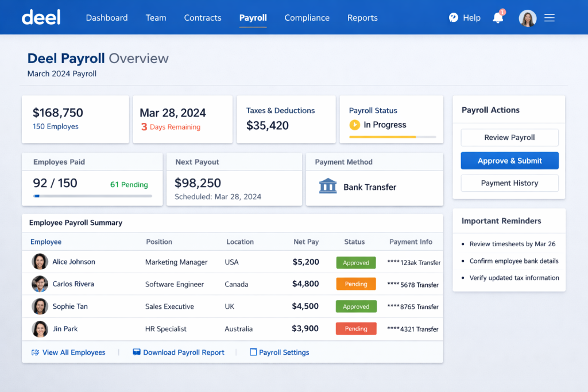Select the Payroll tab
Viewport: 588px width, 392px height.
pyautogui.click(x=253, y=18)
